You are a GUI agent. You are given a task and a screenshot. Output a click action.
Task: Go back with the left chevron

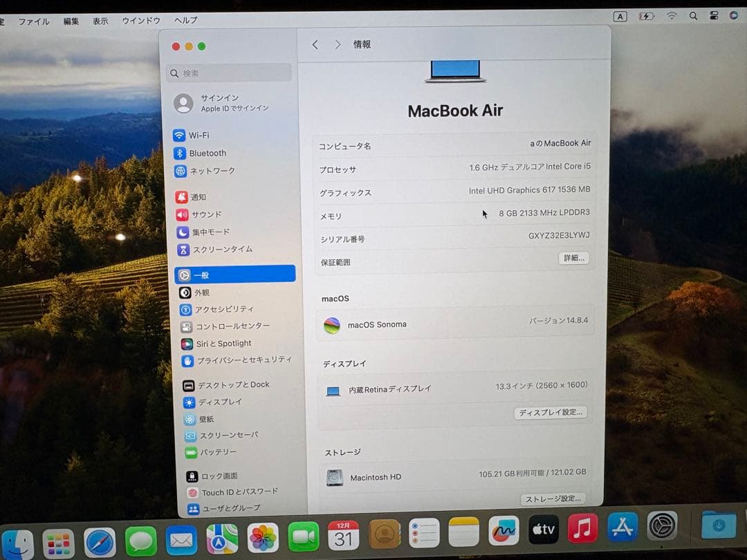315,45
